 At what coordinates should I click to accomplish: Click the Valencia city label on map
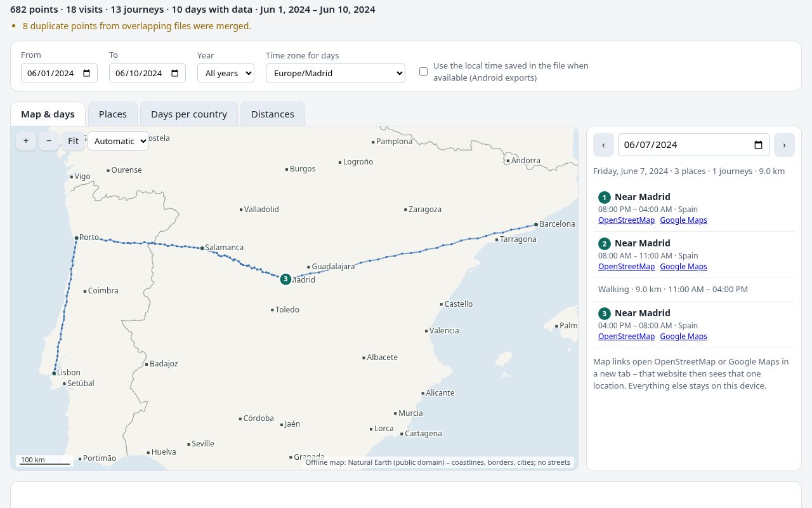444,331
